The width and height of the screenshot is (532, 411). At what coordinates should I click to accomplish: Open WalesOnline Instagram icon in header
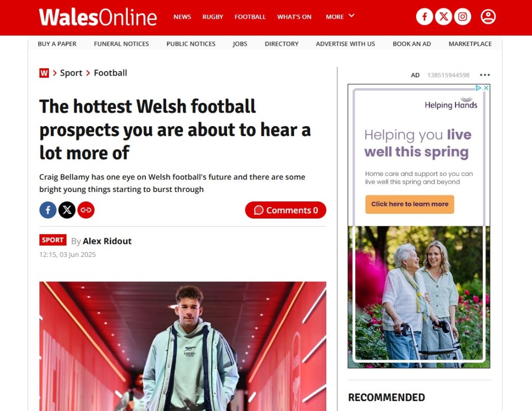(462, 17)
